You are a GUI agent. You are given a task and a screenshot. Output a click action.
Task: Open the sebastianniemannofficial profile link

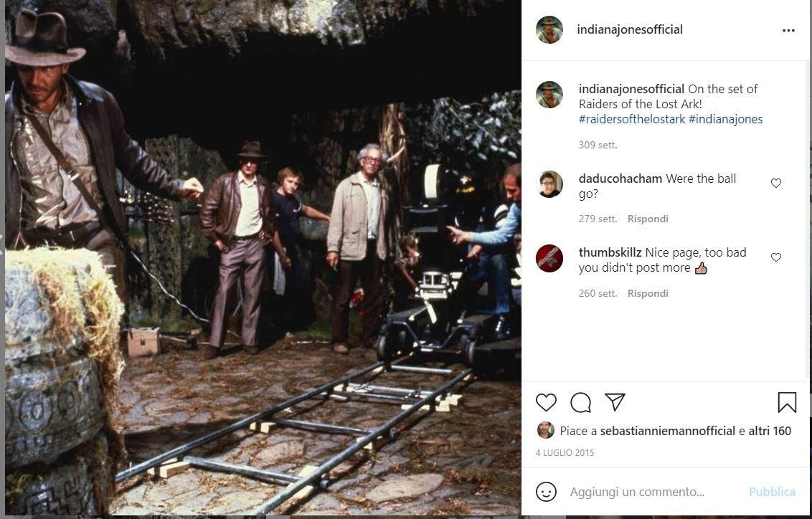point(667,431)
